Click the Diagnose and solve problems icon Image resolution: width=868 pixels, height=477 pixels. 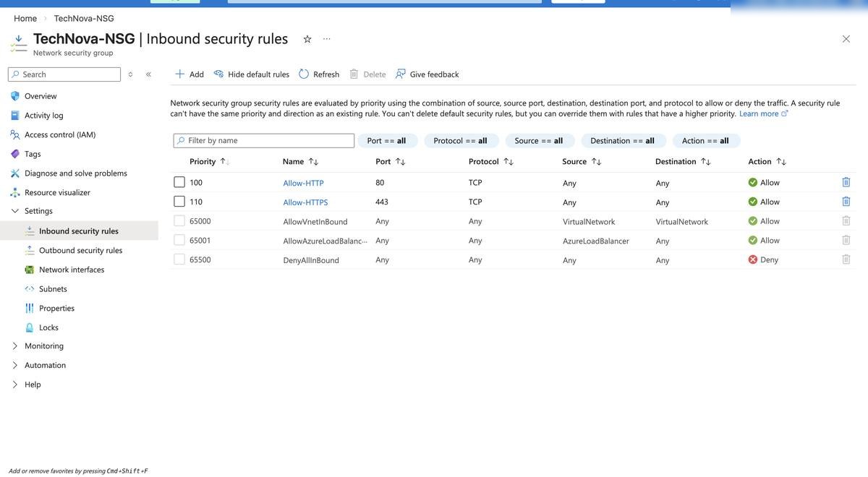coord(15,173)
